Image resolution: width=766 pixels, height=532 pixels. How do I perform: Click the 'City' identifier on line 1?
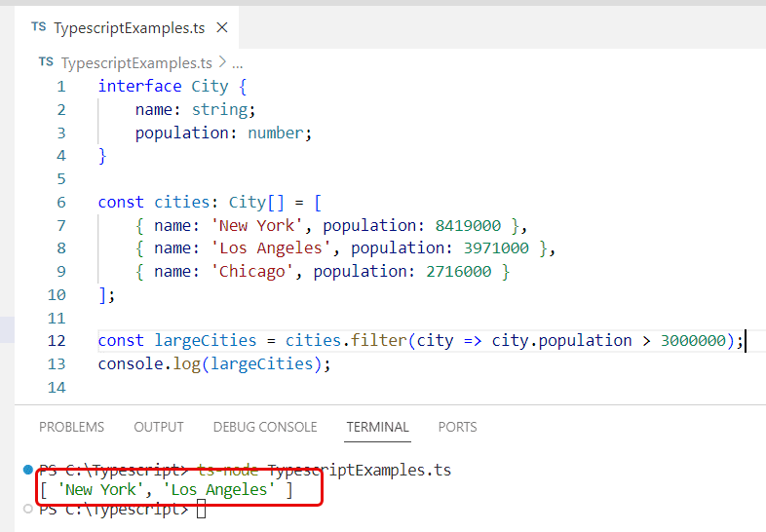pos(210,86)
